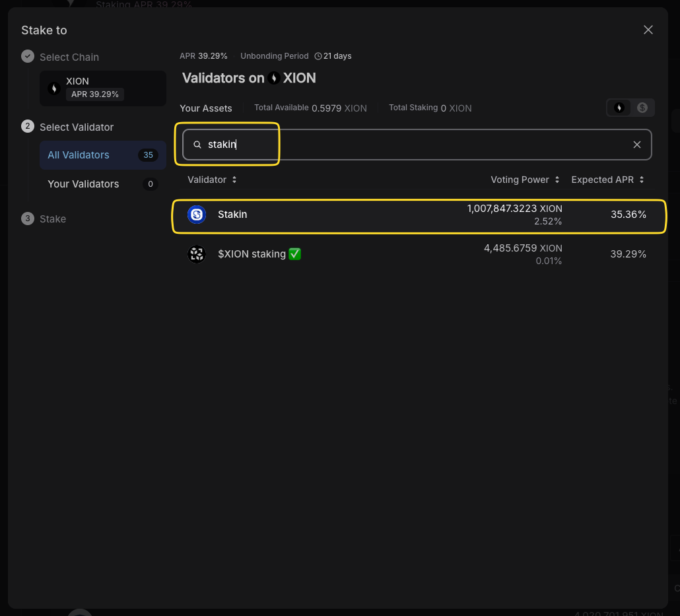Close the Stake to dialog
This screenshot has height=616, width=680.
pyautogui.click(x=648, y=30)
